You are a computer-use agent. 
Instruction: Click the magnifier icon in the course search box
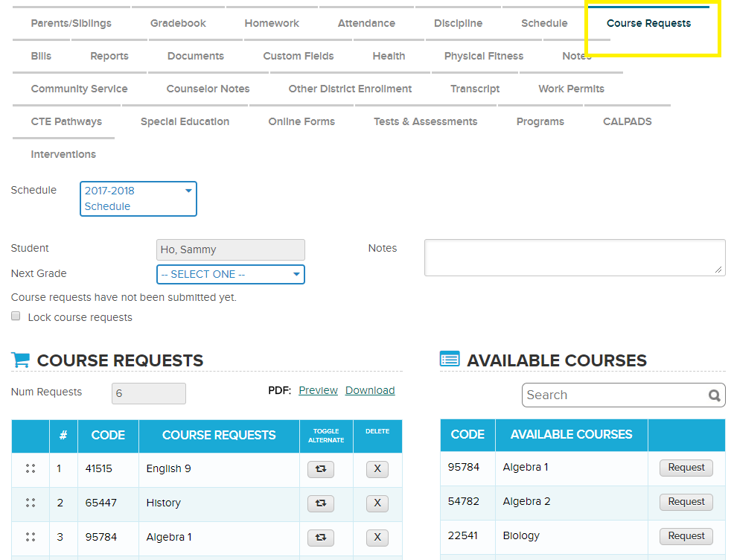pos(713,395)
